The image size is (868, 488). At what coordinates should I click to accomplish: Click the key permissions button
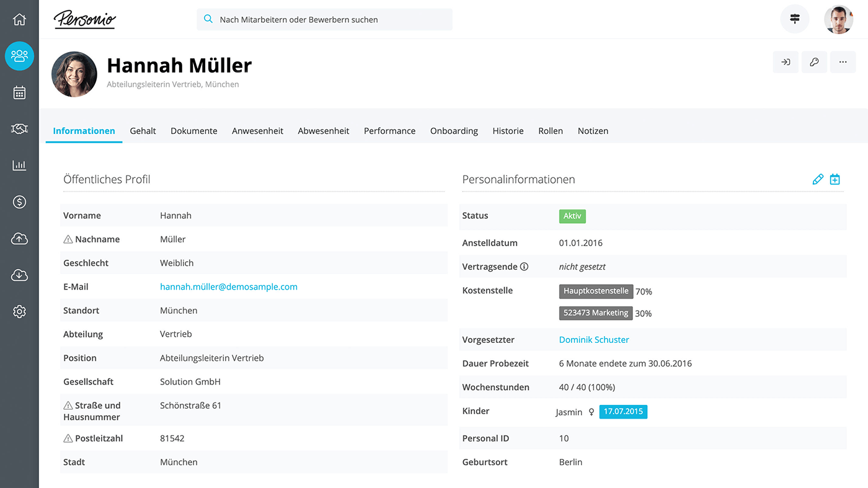point(814,62)
